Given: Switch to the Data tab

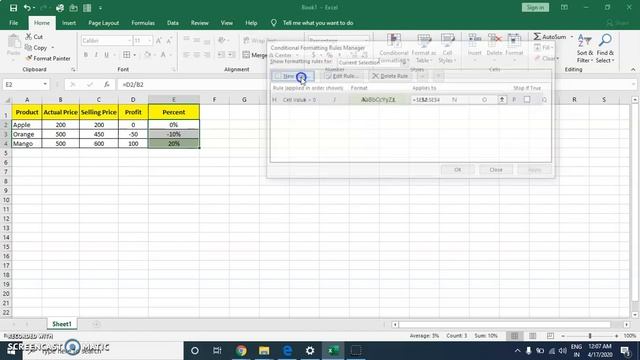Looking at the screenshot, I should (173, 23).
